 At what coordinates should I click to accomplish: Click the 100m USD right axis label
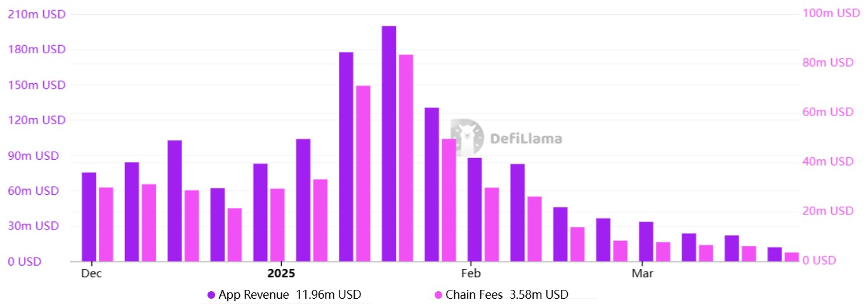click(x=830, y=14)
